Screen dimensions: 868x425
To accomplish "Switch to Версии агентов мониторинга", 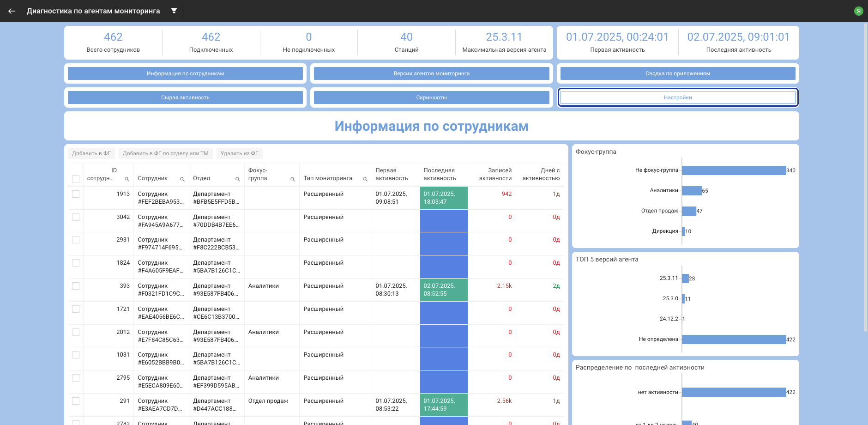I will click(x=431, y=73).
